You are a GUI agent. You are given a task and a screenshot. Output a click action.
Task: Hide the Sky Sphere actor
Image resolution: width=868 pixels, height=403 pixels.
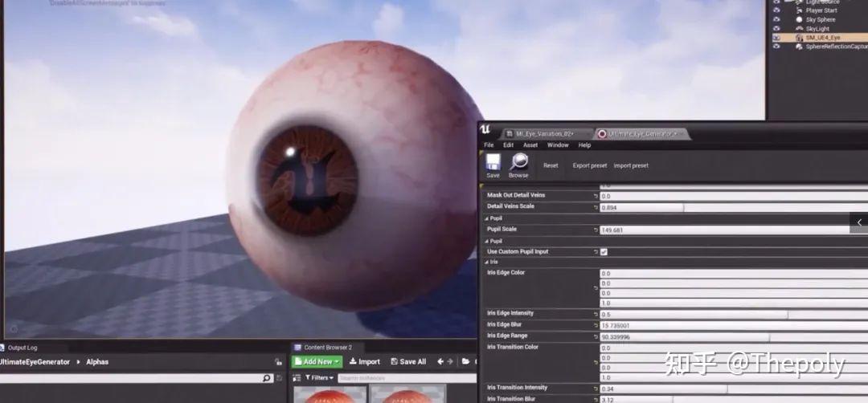coord(776,19)
